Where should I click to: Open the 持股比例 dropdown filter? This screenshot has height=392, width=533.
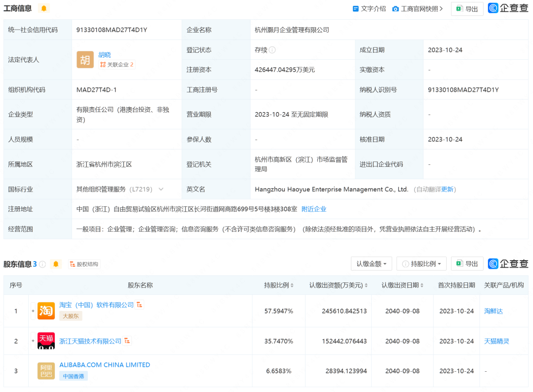421,264
